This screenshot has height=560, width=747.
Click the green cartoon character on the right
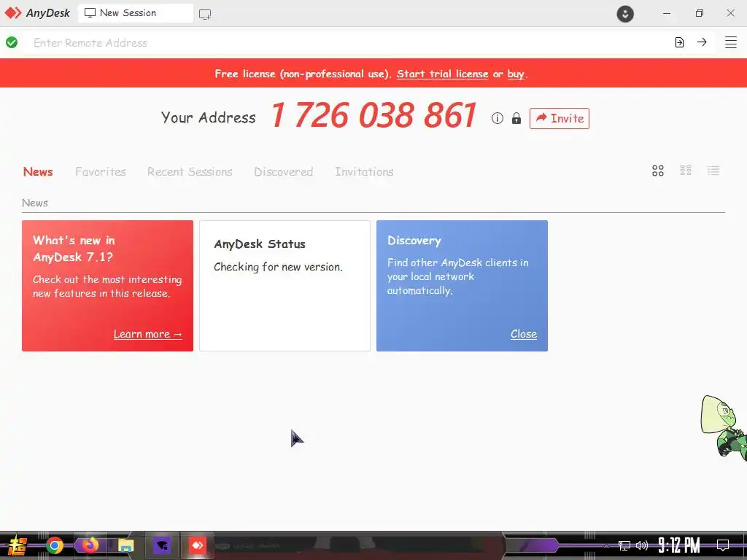click(724, 427)
